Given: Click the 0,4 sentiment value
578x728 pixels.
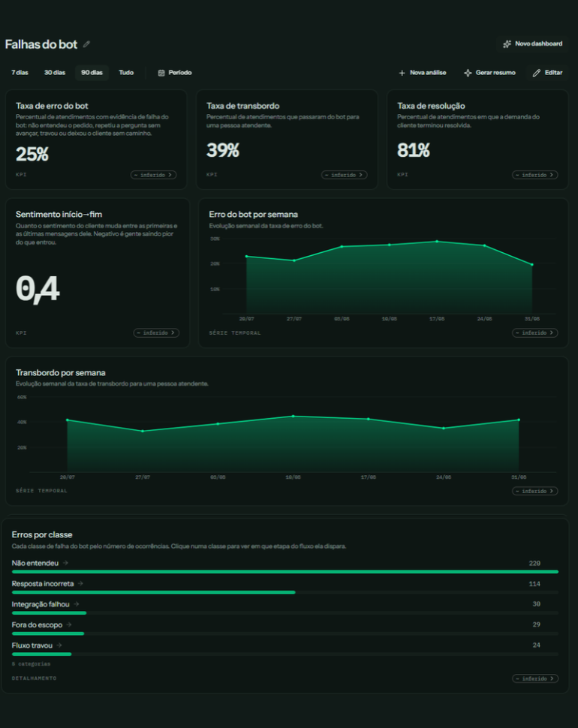Looking at the screenshot, I should [38, 289].
